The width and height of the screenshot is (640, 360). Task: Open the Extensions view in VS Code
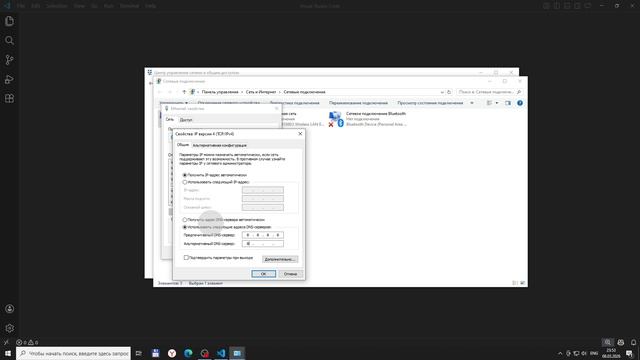(x=9, y=98)
